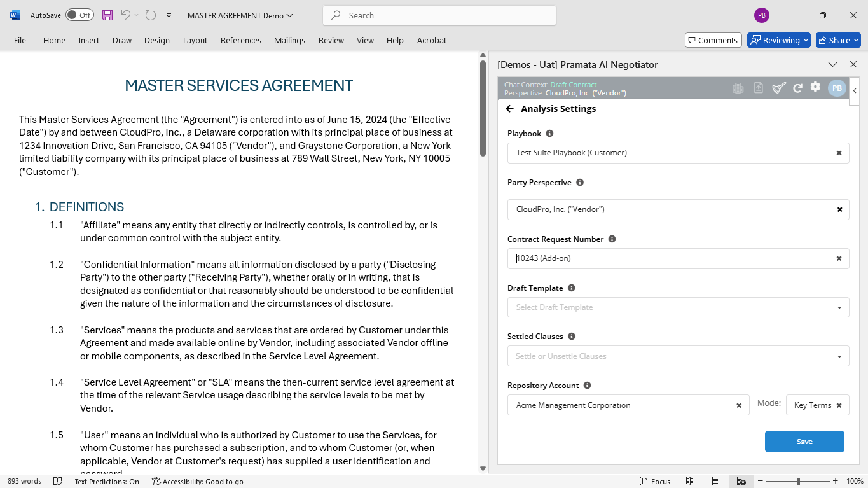
Task: Switch to Read Mode view
Action: click(691, 482)
